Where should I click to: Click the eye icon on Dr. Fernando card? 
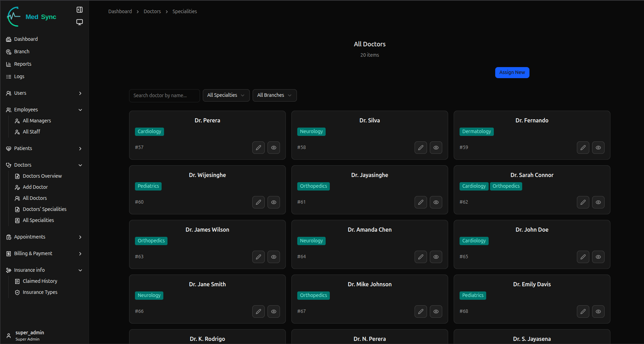[598, 148]
